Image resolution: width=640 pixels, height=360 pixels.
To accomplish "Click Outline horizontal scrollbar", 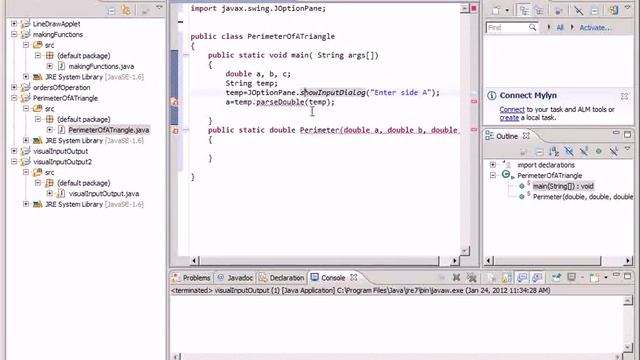I will (x=548, y=260).
